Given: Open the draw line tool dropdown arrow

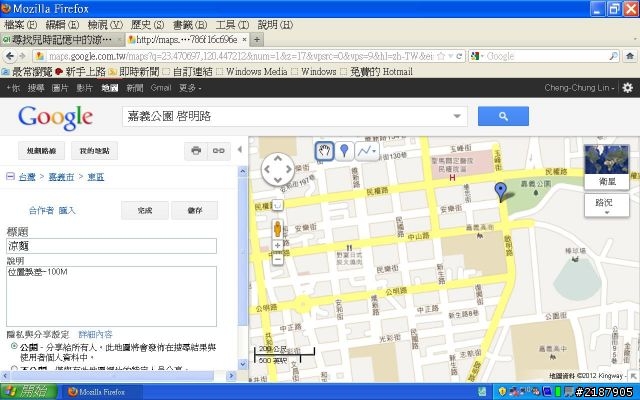Looking at the screenshot, I should click(374, 151).
